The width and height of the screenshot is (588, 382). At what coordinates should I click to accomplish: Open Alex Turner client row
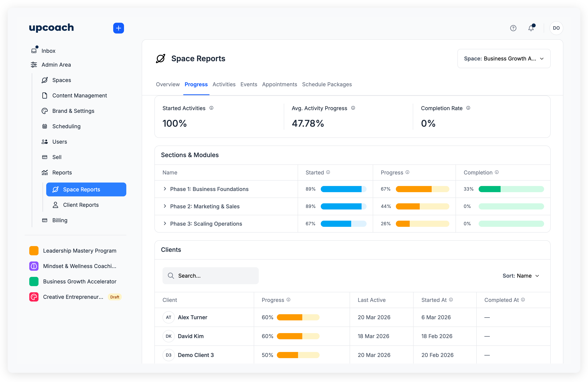[193, 317]
